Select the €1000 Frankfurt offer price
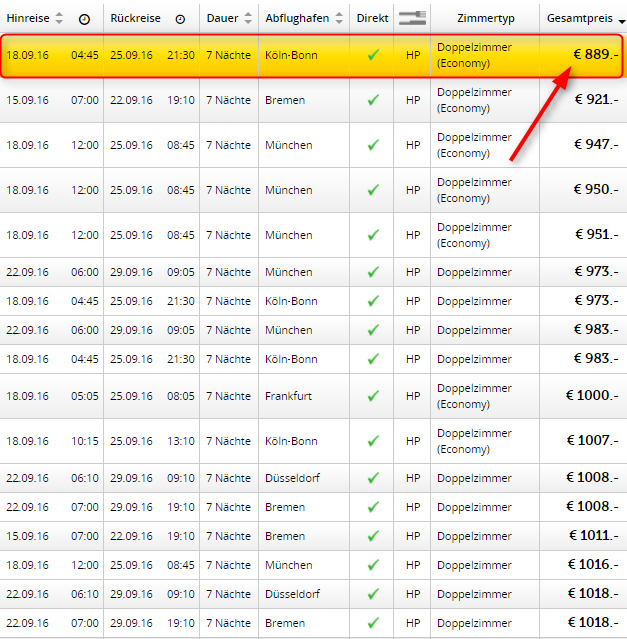This screenshot has width=627, height=639. click(592, 396)
